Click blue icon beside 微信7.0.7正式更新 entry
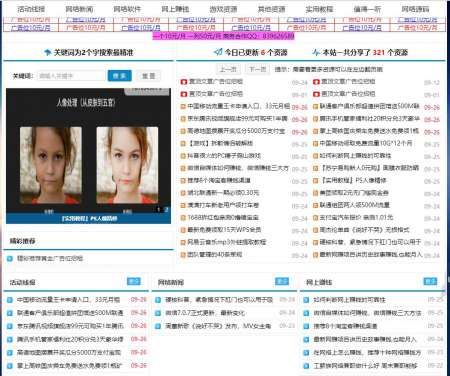This screenshot has width=450, height=376. tap(158, 313)
